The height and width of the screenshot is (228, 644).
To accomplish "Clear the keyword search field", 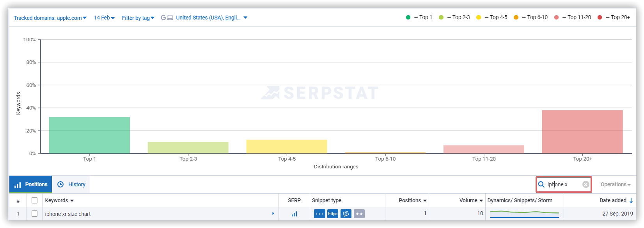I will coord(586,184).
